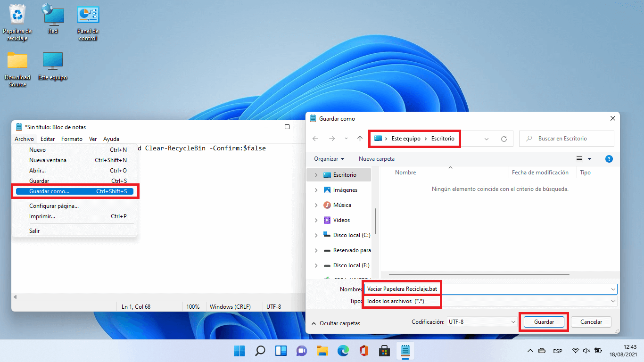Viewport: 644px width, 362px height.
Task: Open the Formato menu in Bloc de notas
Action: click(x=72, y=139)
